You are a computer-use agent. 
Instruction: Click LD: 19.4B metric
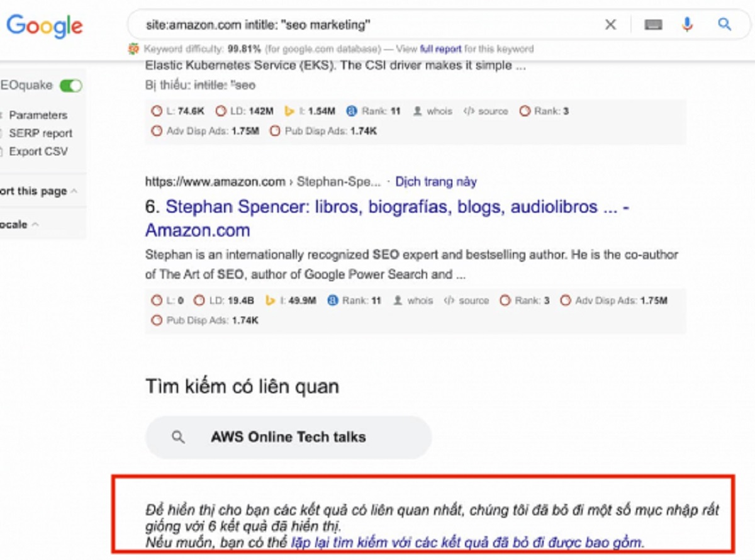coord(224,300)
